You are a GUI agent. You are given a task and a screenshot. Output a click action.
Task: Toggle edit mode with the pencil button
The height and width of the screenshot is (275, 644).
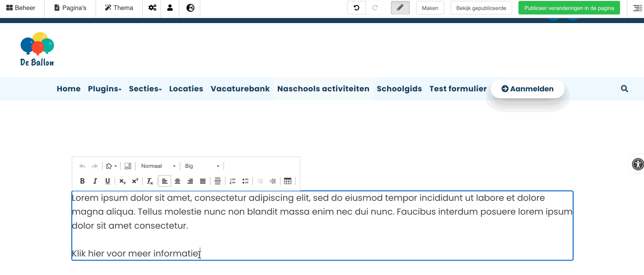pos(400,8)
